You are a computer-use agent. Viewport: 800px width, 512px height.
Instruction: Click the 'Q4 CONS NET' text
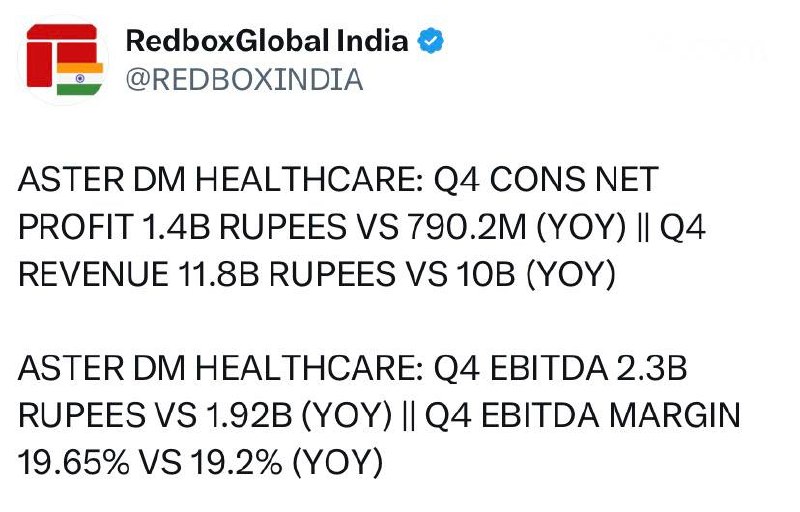pos(546,180)
